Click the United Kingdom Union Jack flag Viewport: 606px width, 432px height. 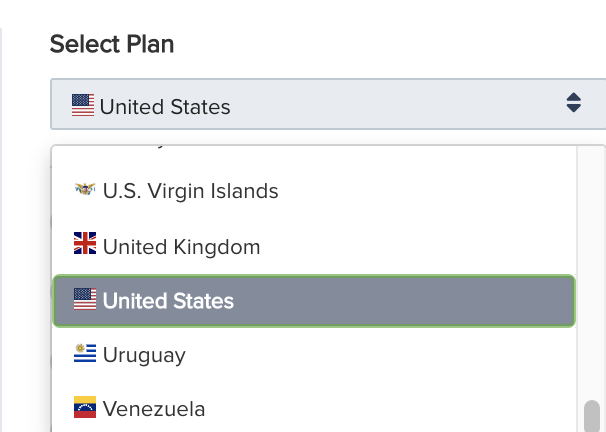tap(85, 245)
